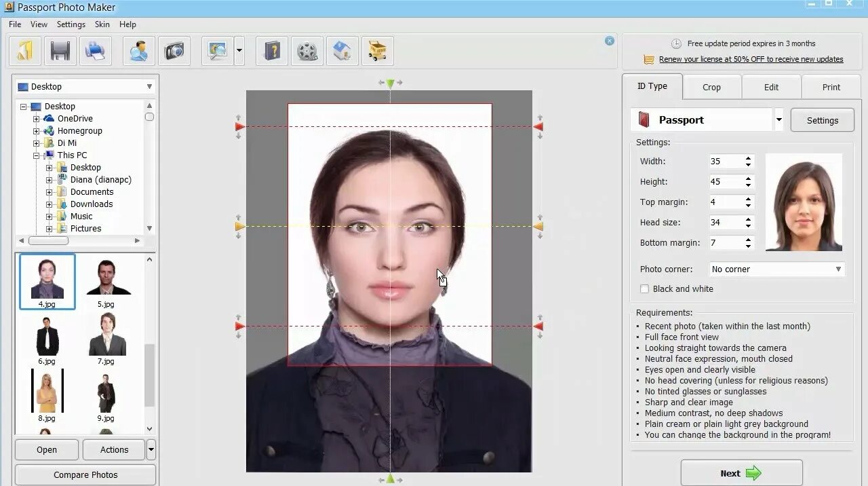Open the dropdown arrow next to Actions
Image resolution: width=868 pixels, height=486 pixels.
pyautogui.click(x=151, y=449)
